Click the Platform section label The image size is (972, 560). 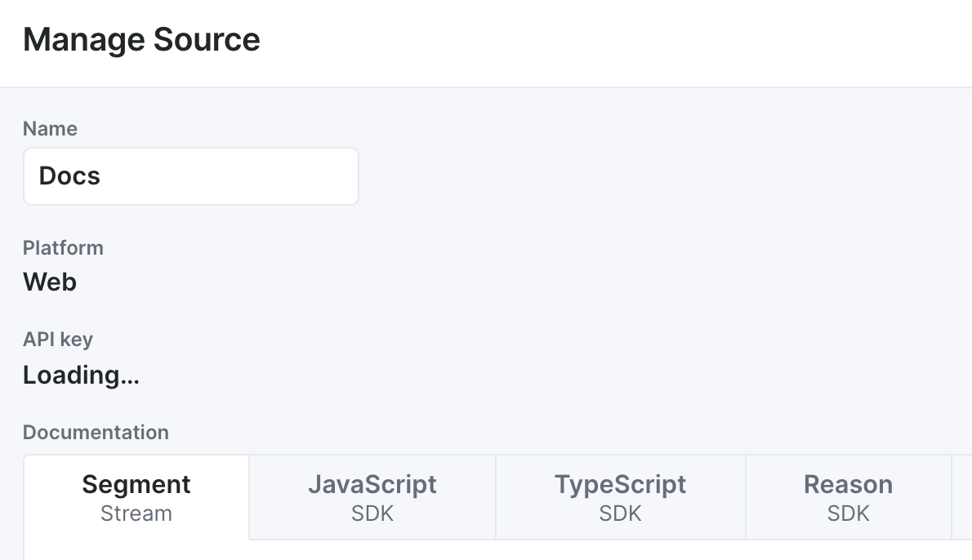(63, 247)
